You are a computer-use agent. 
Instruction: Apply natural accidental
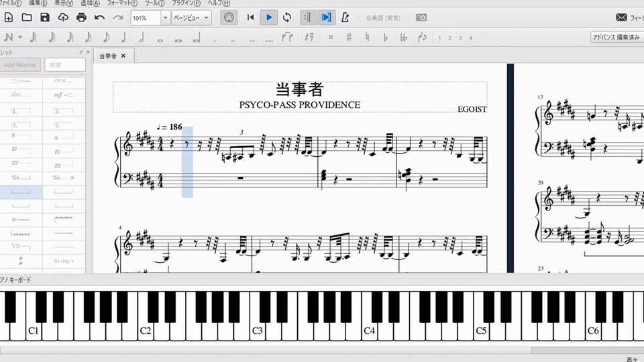(x=367, y=38)
